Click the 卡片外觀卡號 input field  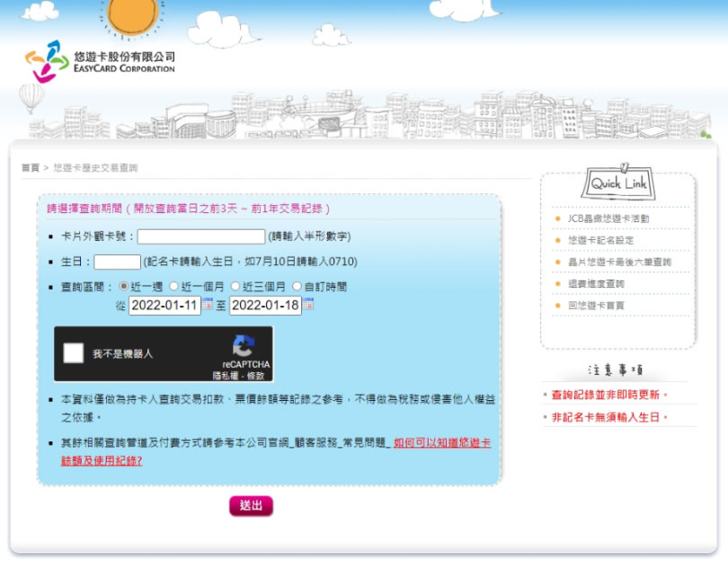pos(200,236)
